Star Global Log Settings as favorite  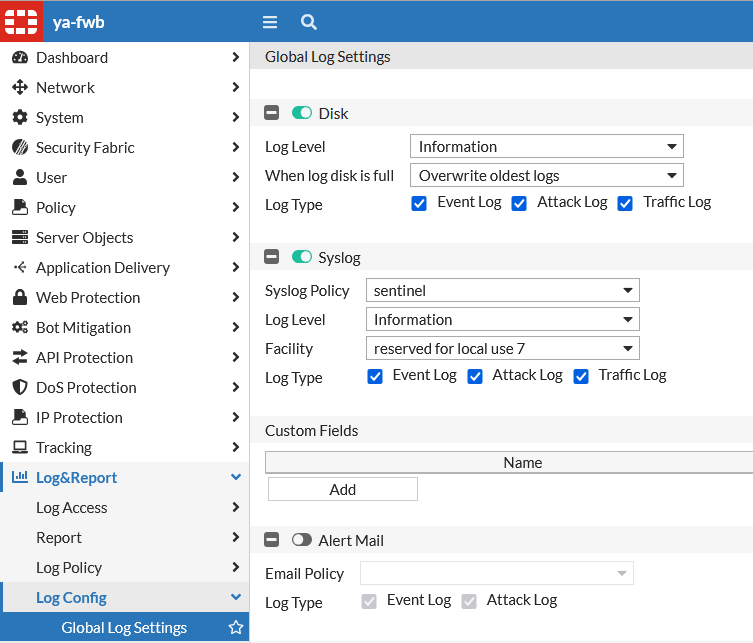pyautogui.click(x=236, y=628)
